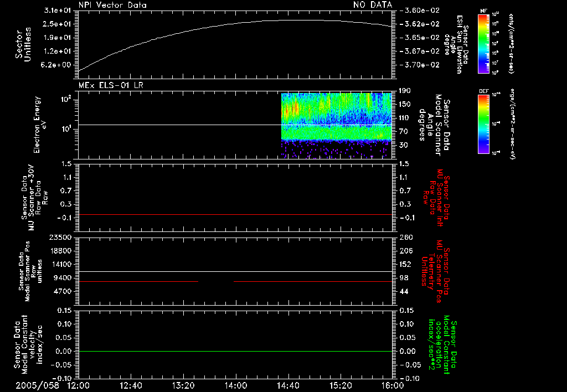Click the 190 scanner angle tick
This screenshot has height=392, width=567.
(x=405, y=91)
